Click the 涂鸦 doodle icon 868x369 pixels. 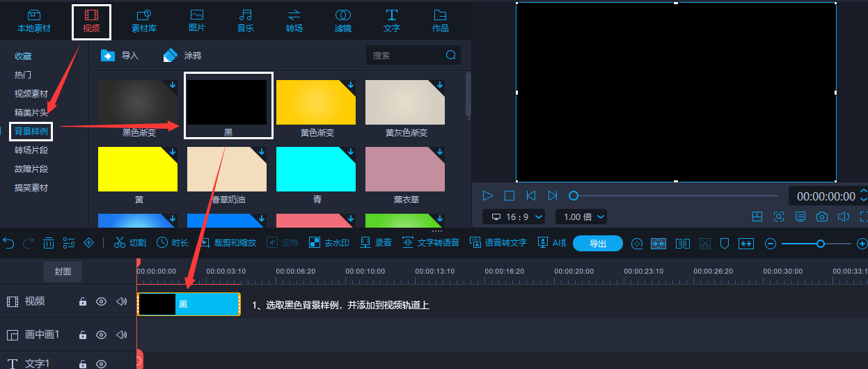pyautogui.click(x=171, y=55)
